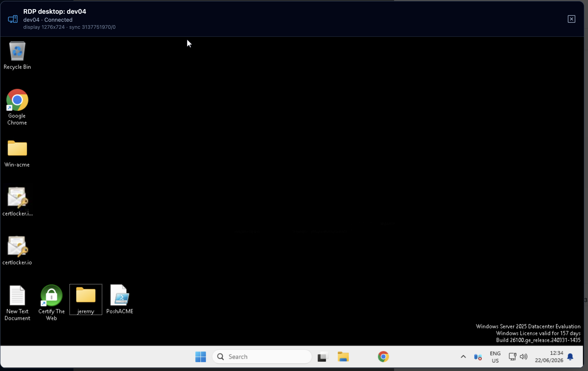The width and height of the screenshot is (588, 371).
Task: Select the Certify The Web shortcut
Action: 51,302
